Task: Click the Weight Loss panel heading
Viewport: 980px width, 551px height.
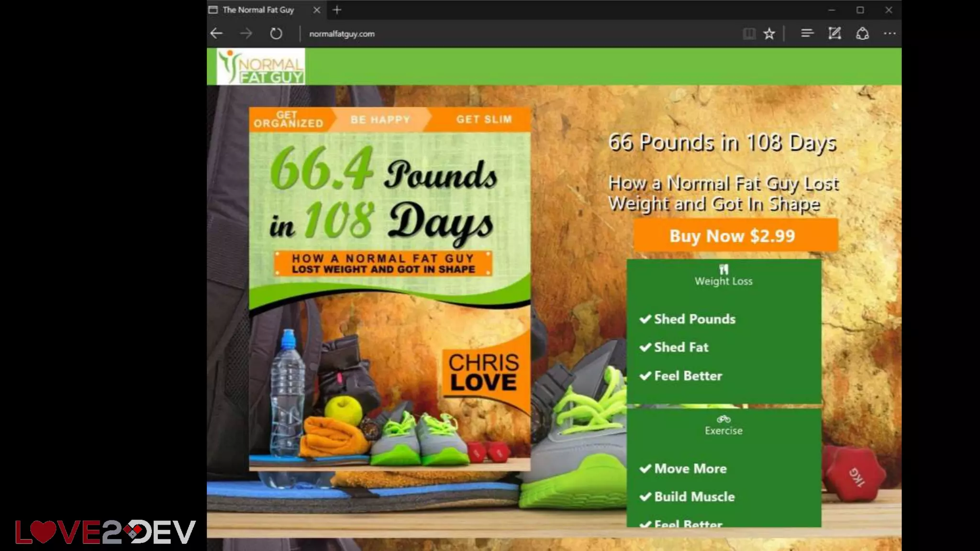Action: 724,281
